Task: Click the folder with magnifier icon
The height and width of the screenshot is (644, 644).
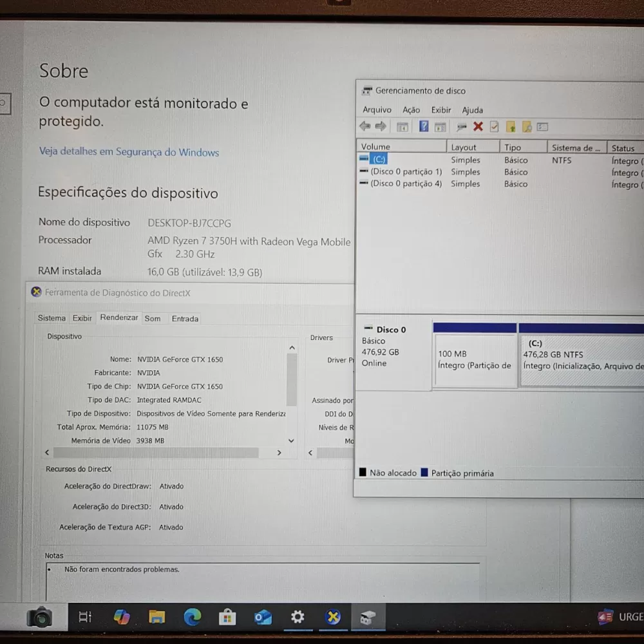Action: 527,127
